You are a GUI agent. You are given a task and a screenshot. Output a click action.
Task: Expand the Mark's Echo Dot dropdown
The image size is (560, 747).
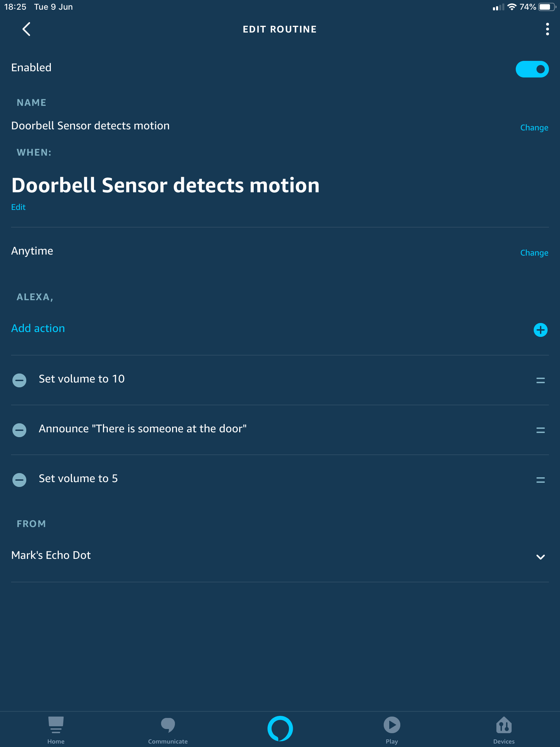pos(540,557)
